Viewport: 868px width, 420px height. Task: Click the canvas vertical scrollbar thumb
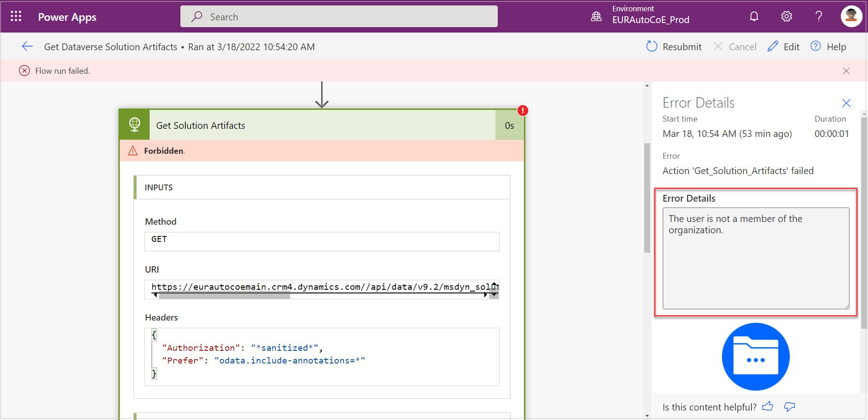647,198
